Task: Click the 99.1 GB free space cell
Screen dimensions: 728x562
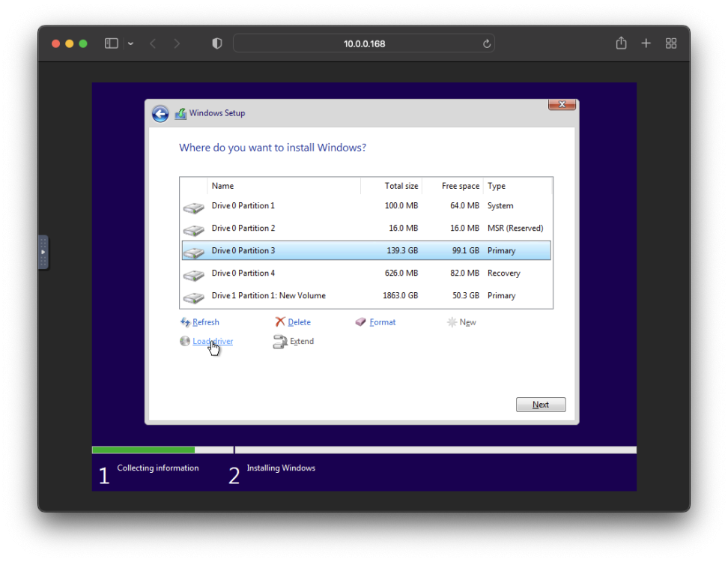Action: point(466,250)
